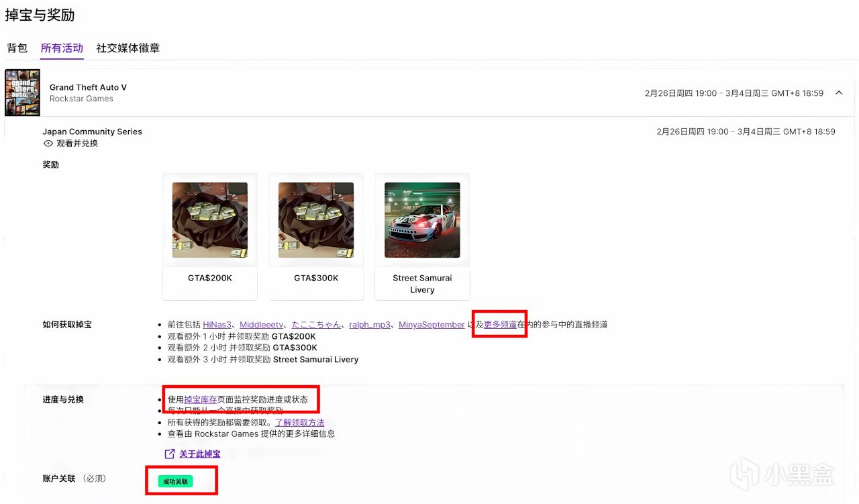Click the line 观看额外 2 小时 并领取奖励

(242, 348)
